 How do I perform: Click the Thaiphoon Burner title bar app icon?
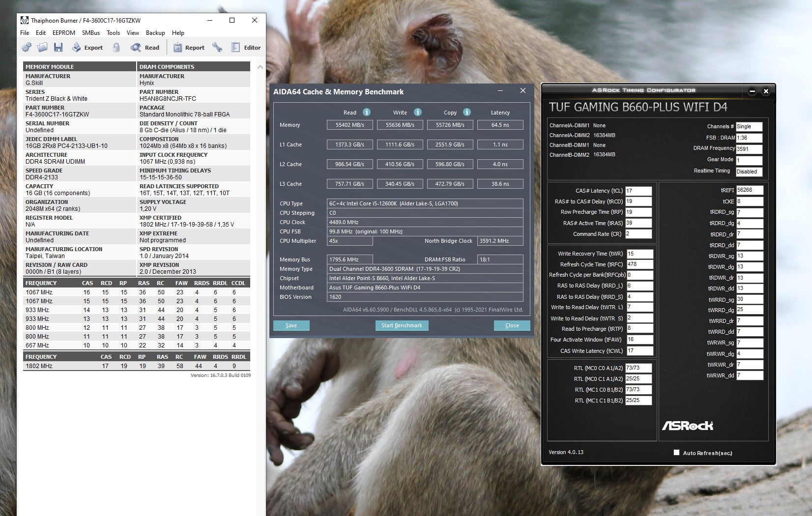[x=24, y=20]
